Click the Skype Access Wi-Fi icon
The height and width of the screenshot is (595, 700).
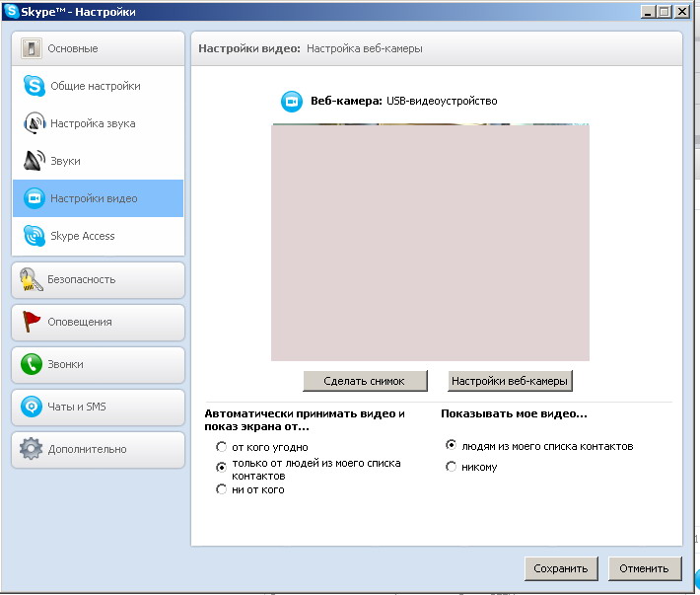[35, 236]
